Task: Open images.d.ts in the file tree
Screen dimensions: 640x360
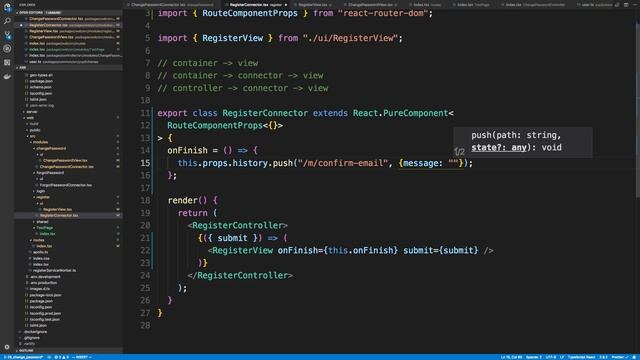Action: point(40,289)
